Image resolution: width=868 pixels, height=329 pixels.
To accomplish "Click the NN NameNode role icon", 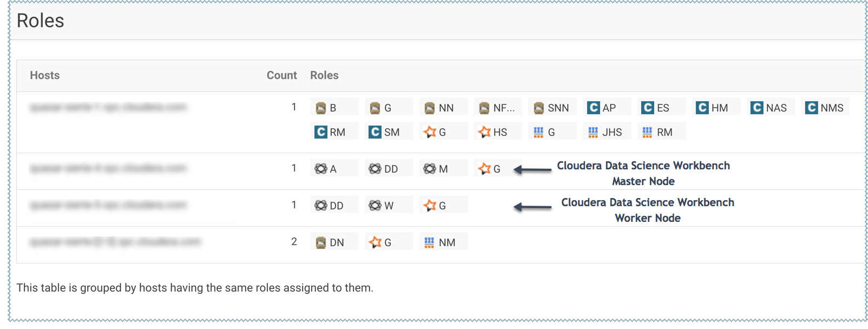I will coord(430,108).
